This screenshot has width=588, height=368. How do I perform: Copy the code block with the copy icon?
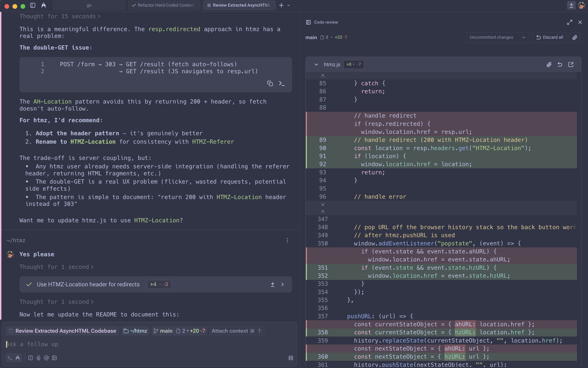coord(270,83)
